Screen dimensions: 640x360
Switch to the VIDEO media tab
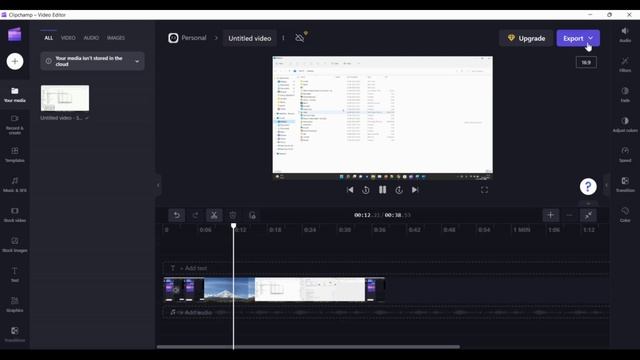pos(68,38)
